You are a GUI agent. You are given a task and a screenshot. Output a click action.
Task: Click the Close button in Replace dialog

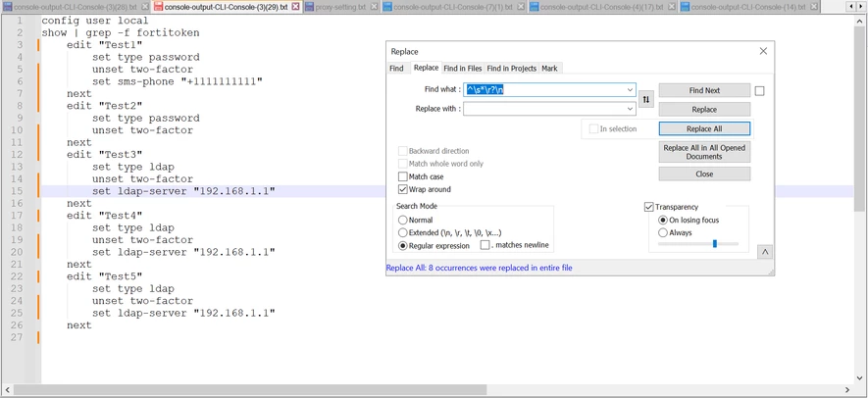(x=704, y=174)
